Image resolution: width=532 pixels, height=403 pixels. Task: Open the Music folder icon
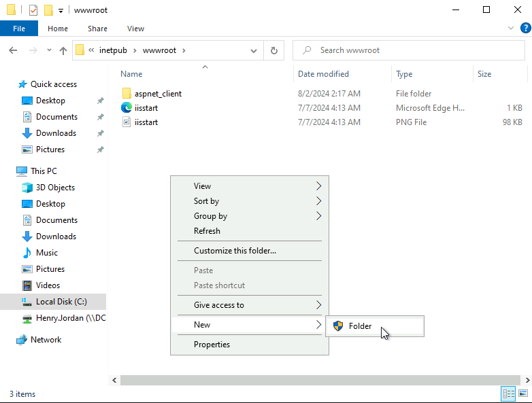[27, 253]
